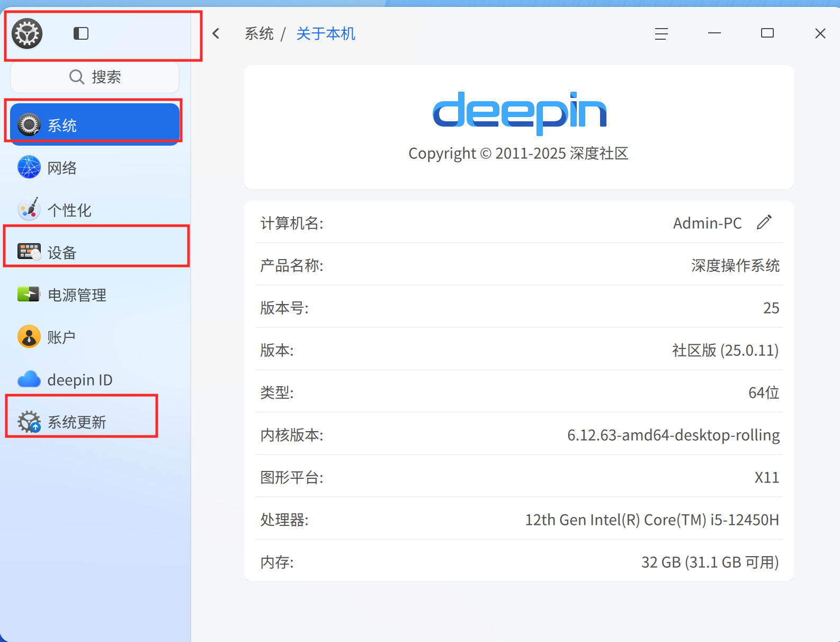
Task: Click the 64位 type value
Action: tap(764, 393)
